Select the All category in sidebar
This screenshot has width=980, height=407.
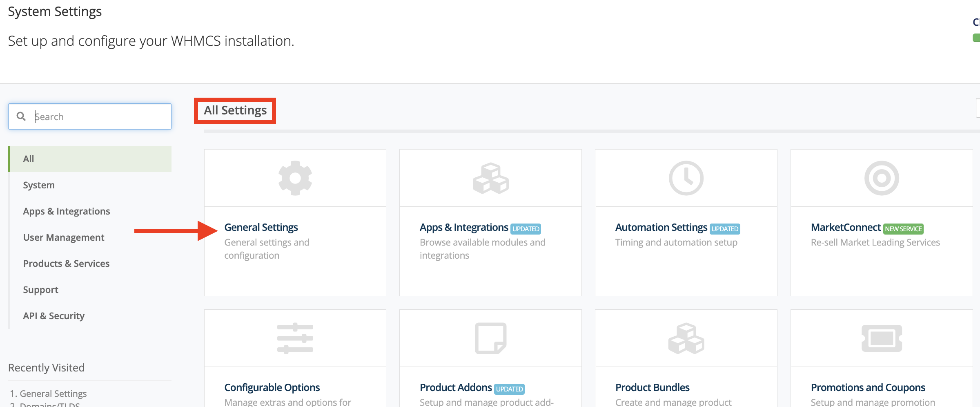click(x=29, y=159)
